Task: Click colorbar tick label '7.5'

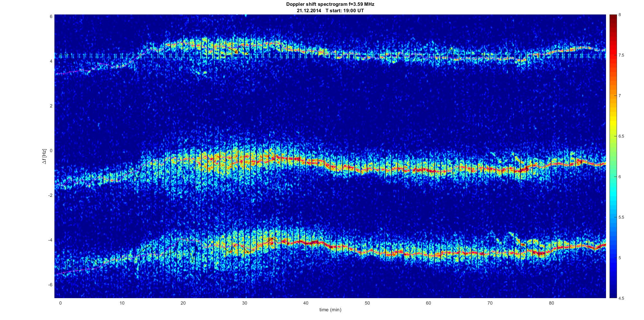Action: [x=621, y=55]
